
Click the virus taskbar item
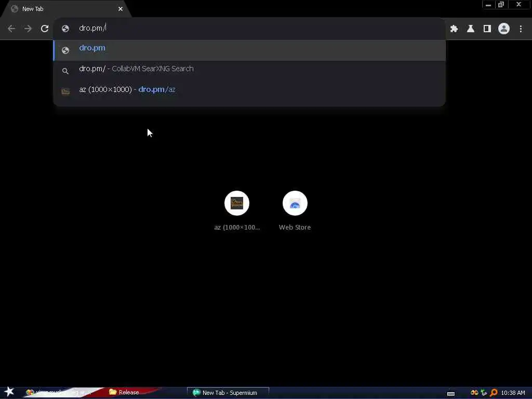point(58,393)
